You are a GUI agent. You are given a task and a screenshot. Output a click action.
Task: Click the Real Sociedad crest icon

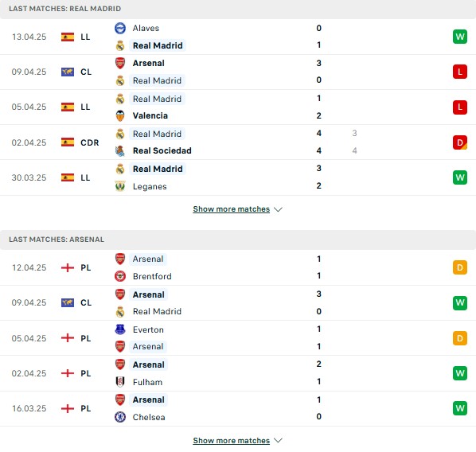tap(120, 151)
